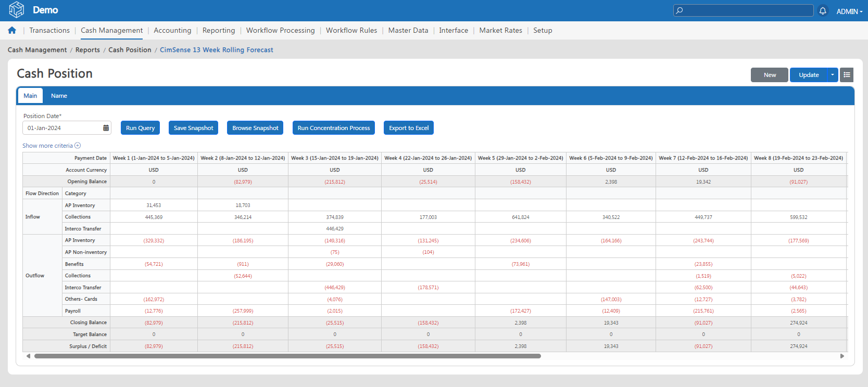
Task: Switch to the Name tab
Action: coord(59,96)
